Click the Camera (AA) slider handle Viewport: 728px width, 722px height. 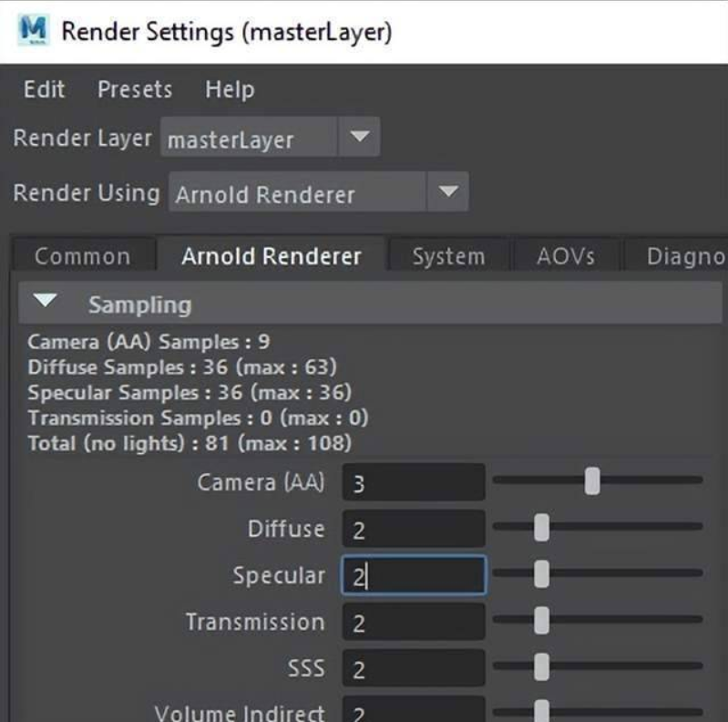point(592,480)
